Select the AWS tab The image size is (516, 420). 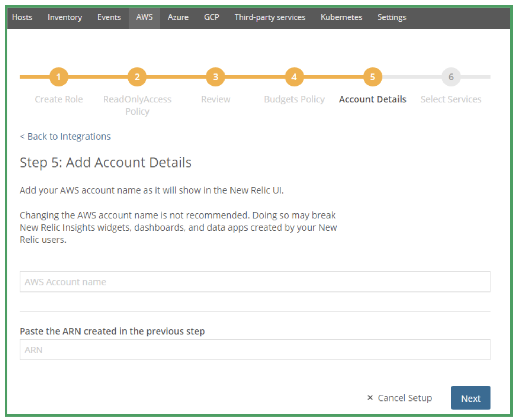pos(144,17)
